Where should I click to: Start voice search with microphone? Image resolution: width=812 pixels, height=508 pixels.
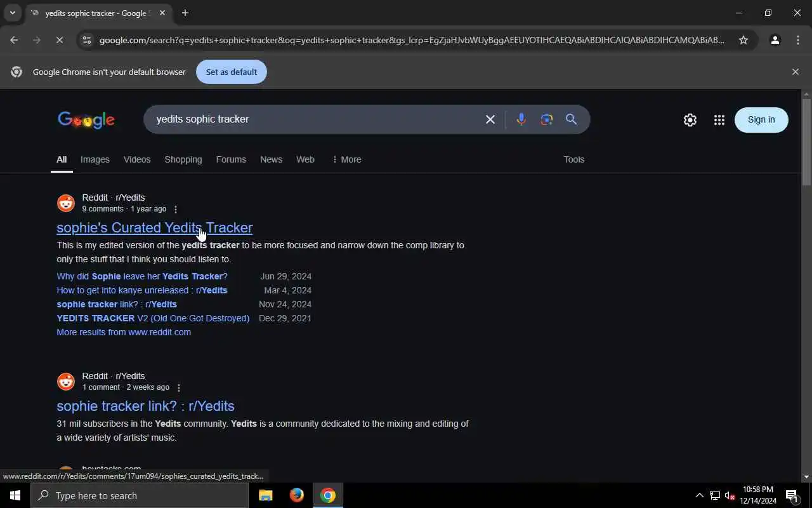521,119
